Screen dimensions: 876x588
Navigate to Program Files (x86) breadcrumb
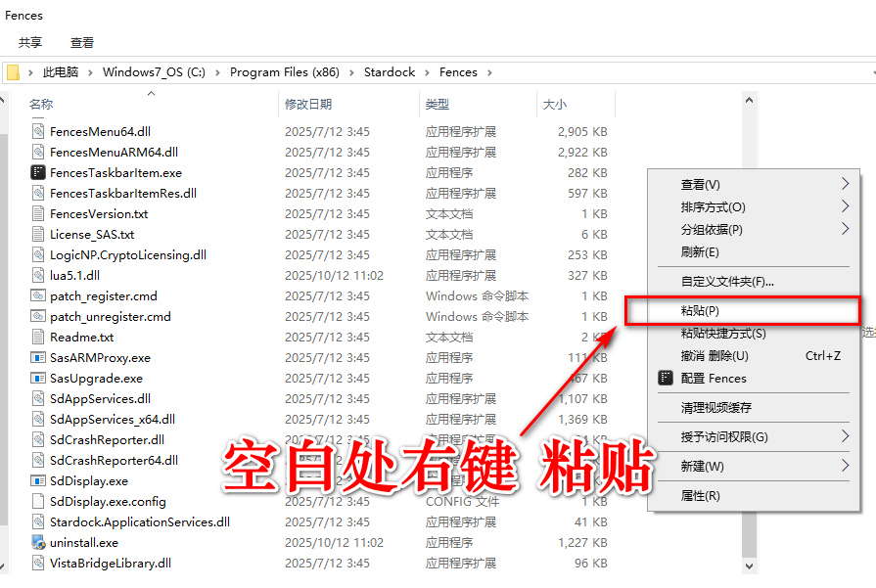(285, 72)
